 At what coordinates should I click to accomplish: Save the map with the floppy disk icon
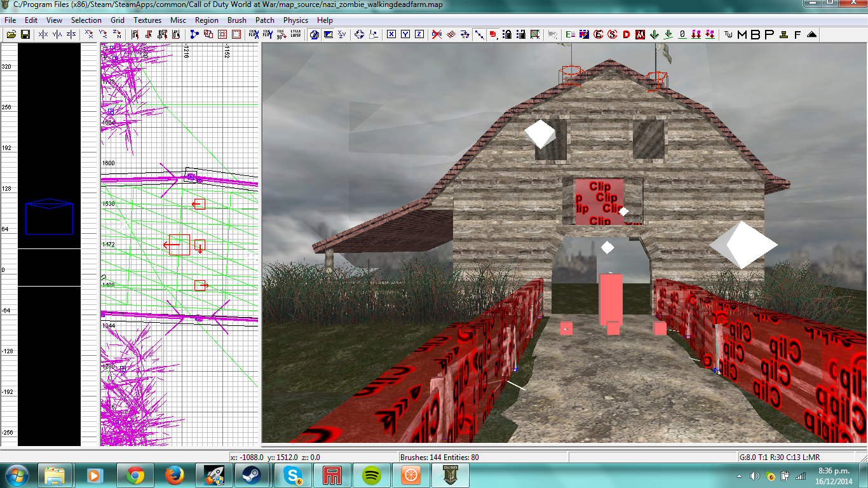click(x=25, y=34)
